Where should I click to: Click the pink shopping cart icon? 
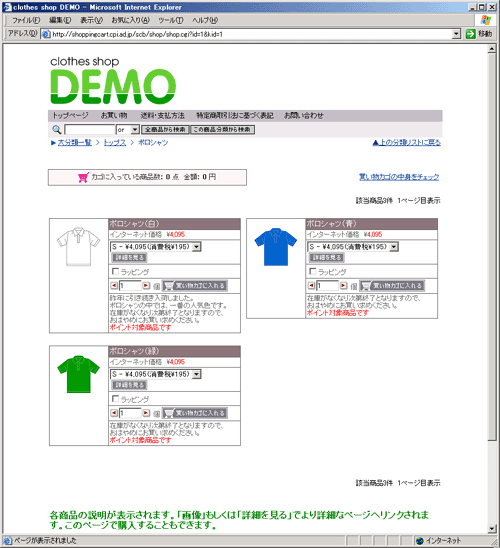click(84, 177)
